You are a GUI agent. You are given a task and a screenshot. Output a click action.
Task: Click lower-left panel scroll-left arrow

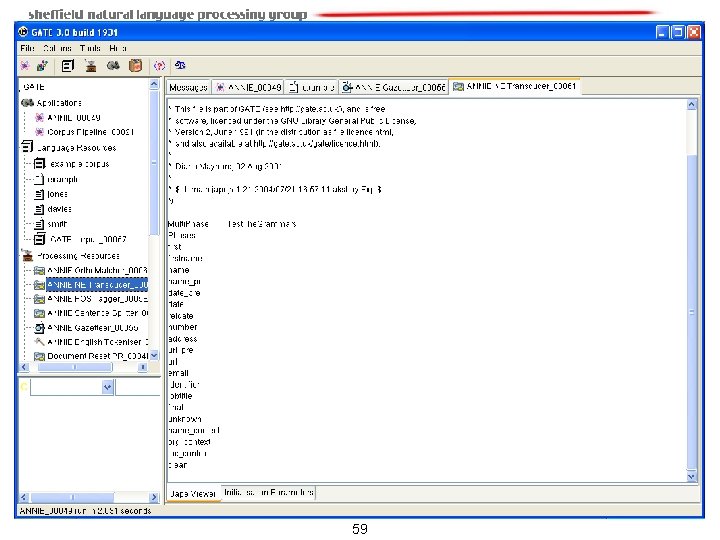click(x=24, y=497)
